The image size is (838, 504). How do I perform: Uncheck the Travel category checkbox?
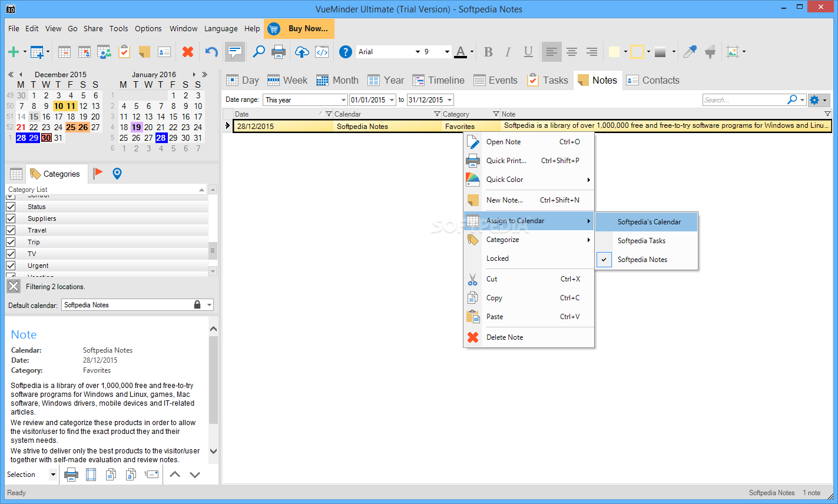11,230
